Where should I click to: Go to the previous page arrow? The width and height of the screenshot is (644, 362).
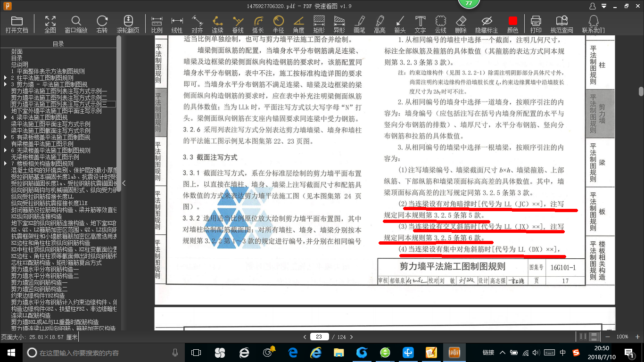click(x=305, y=337)
